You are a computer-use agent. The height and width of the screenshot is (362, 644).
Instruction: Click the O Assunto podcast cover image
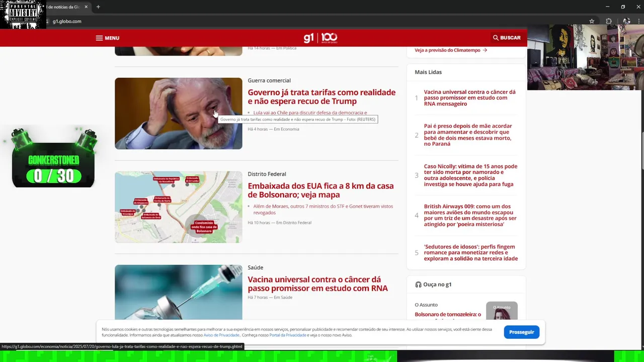(x=502, y=311)
